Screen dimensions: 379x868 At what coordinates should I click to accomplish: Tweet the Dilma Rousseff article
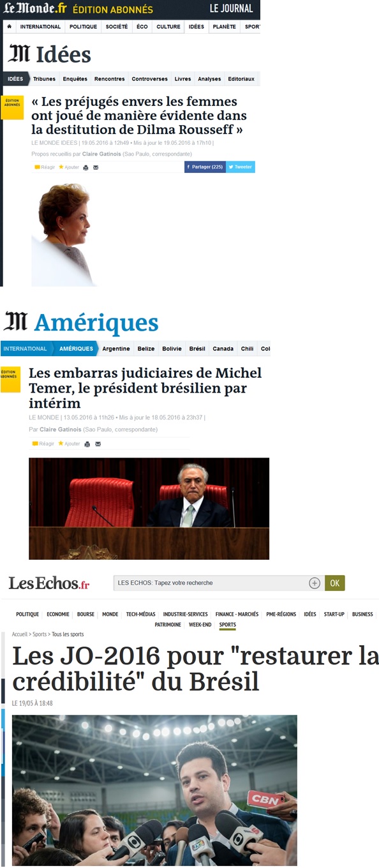tap(241, 167)
